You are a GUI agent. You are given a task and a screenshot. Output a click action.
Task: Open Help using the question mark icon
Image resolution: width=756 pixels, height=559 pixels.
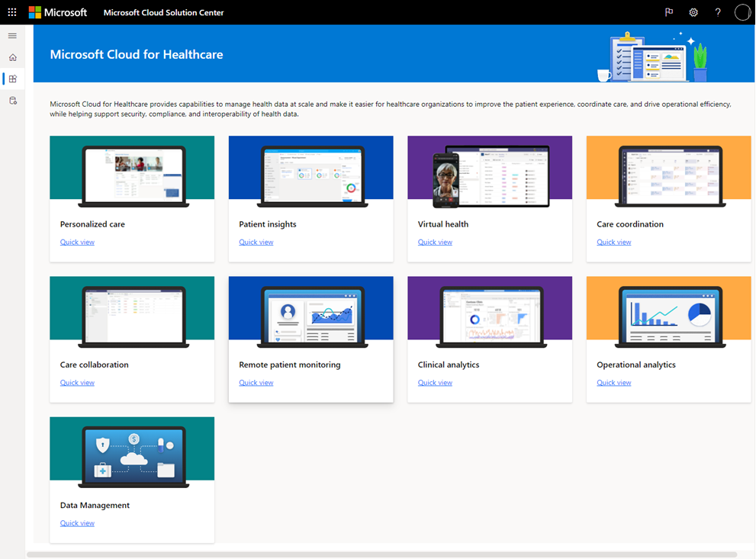[x=717, y=11]
